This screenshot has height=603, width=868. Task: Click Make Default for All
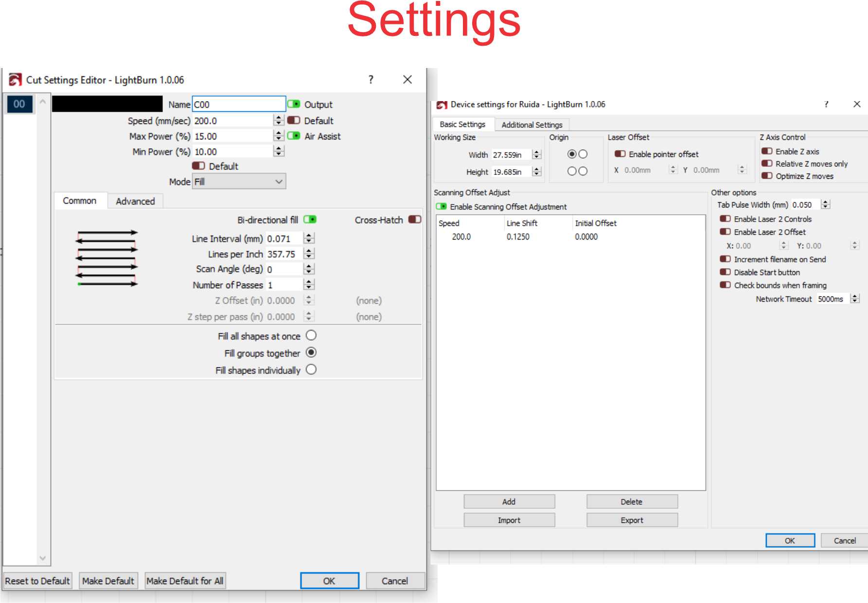coord(185,581)
